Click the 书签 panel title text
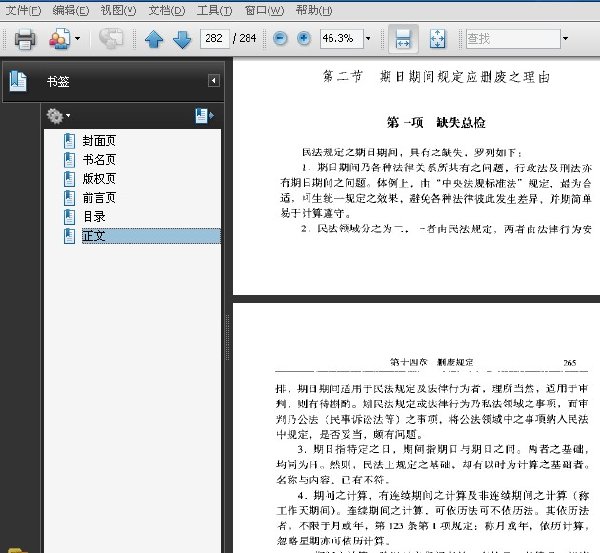Image resolution: width=600 pixels, height=553 pixels. tap(58, 82)
